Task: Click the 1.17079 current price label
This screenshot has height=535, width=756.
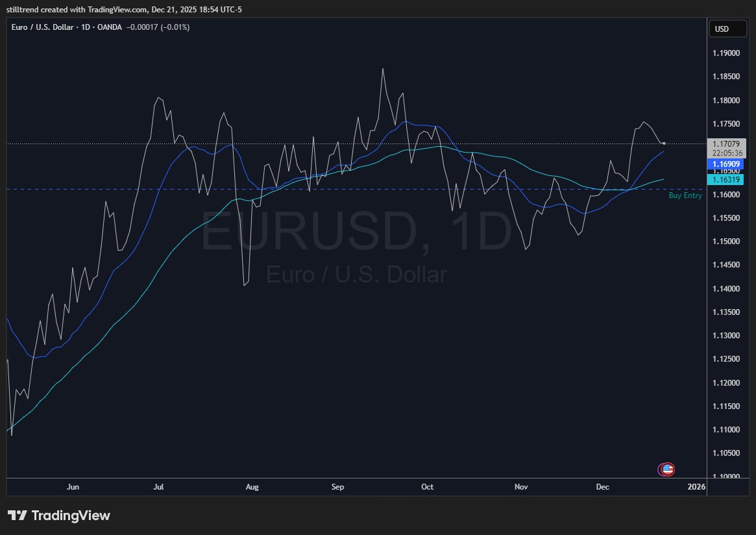Action: 726,143
